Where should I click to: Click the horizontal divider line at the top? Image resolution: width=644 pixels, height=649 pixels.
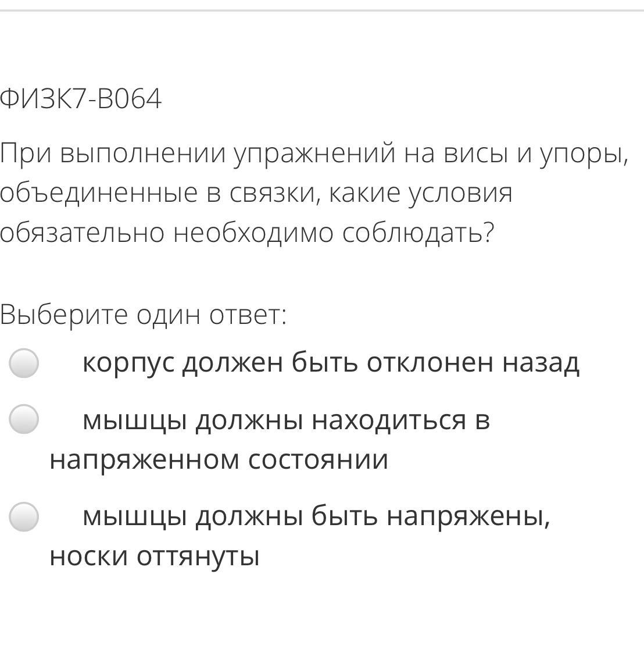pos(322,10)
